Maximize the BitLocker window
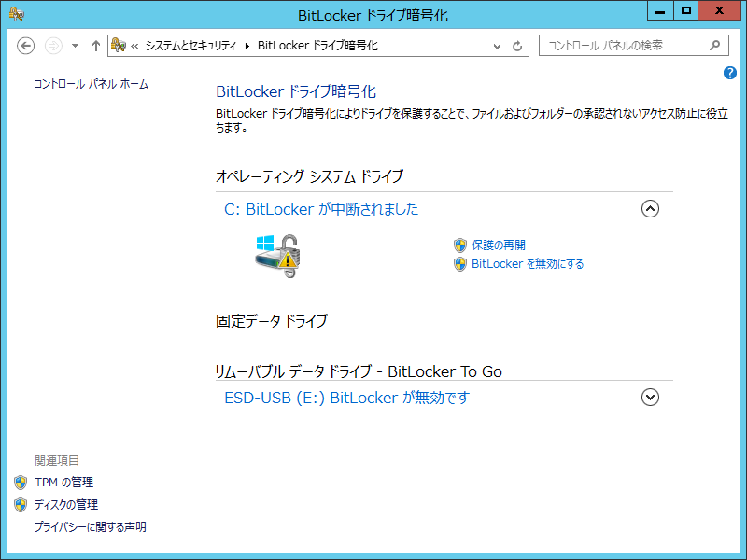The height and width of the screenshot is (560, 747). point(686,11)
